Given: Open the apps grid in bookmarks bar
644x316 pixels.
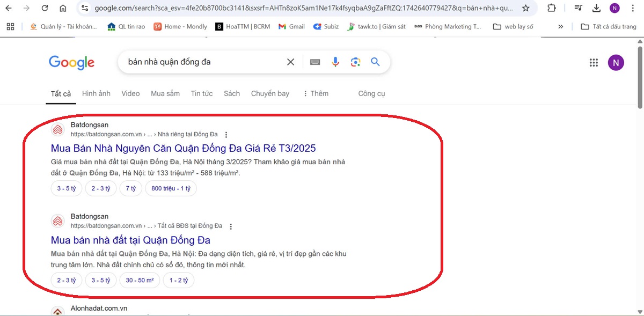Looking at the screenshot, I should point(10,26).
